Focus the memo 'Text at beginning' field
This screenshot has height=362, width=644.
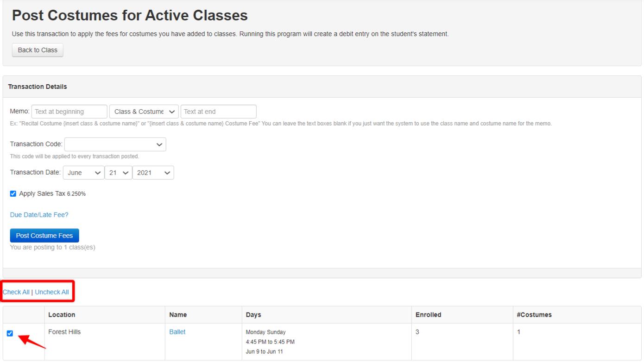(x=69, y=112)
